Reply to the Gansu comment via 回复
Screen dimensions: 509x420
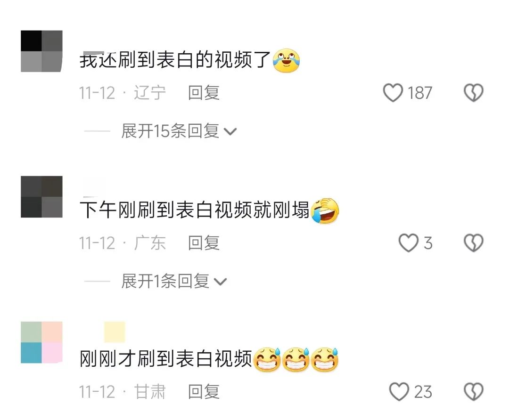click(204, 391)
